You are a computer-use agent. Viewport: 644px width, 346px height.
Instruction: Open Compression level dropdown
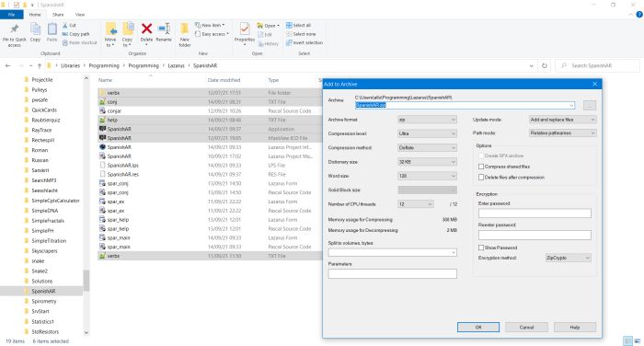pyautogui.click(x=427, y=133)
